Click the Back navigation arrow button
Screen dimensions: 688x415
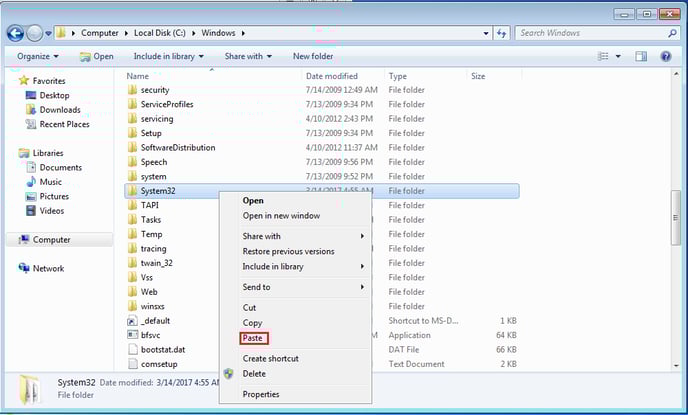pyautogui.click(x=16, y=33)
